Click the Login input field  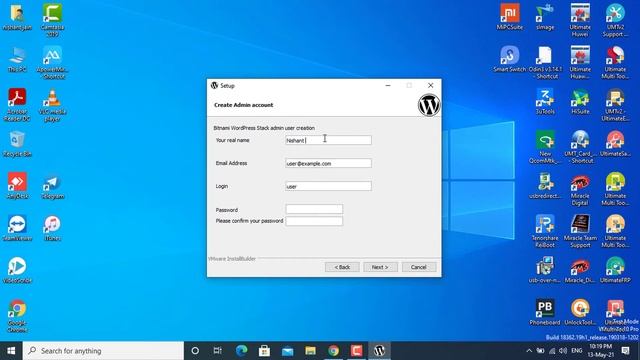(x=328, y=186)
